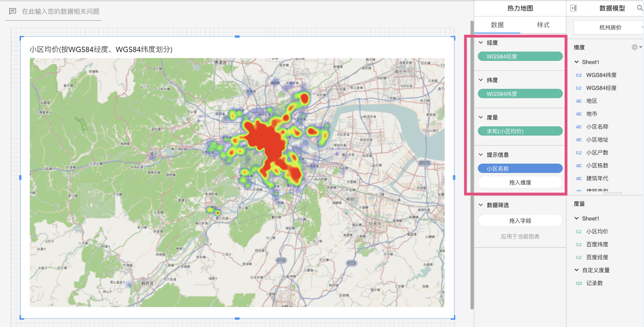Collapse the 数据筛选 section
The width and height of the screenshot is (644, 327).
(x=481, y=205)
